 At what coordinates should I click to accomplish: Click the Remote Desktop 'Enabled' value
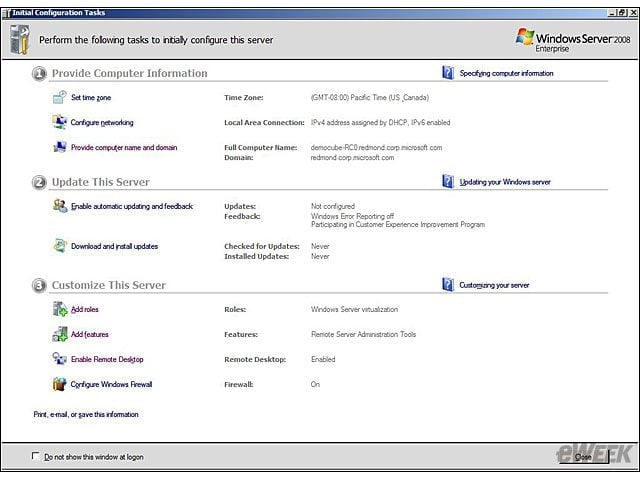(x=323, y=359)
